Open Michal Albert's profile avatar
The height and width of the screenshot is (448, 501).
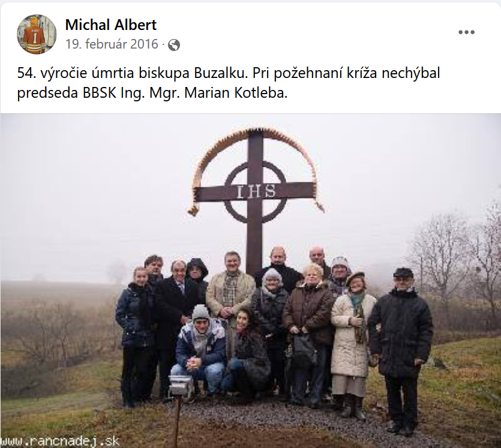(37, 34)
